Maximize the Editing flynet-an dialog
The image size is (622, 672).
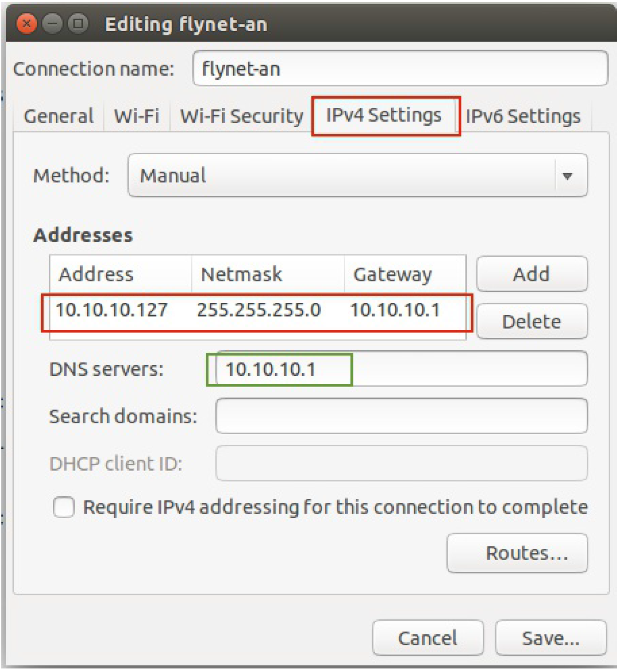pos(78,23)
